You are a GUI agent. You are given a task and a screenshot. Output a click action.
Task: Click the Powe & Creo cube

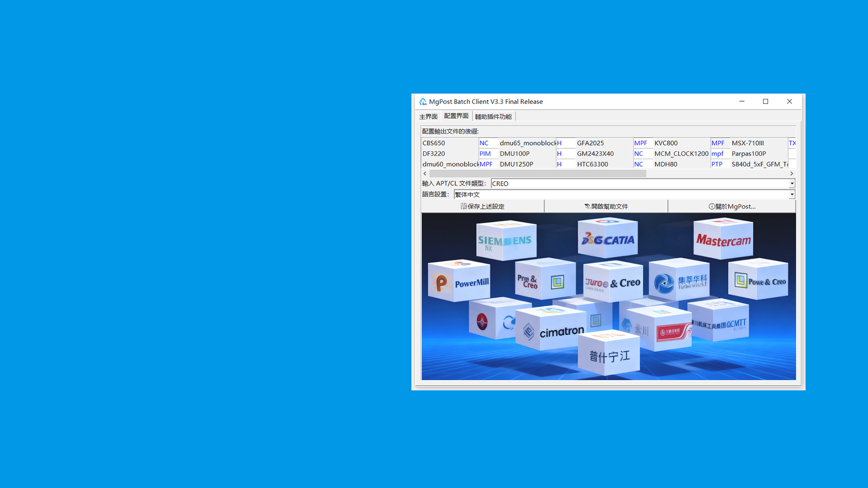[x=759, y=280]
